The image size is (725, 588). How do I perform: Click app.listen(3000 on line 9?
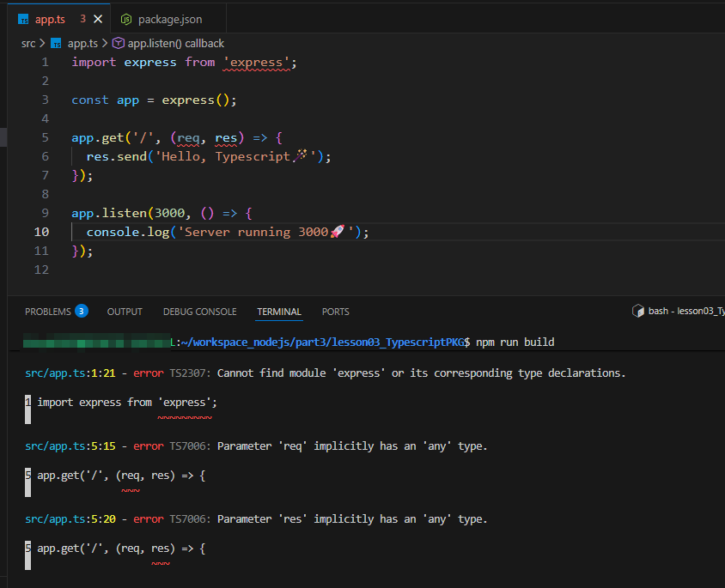coord(128,214)
